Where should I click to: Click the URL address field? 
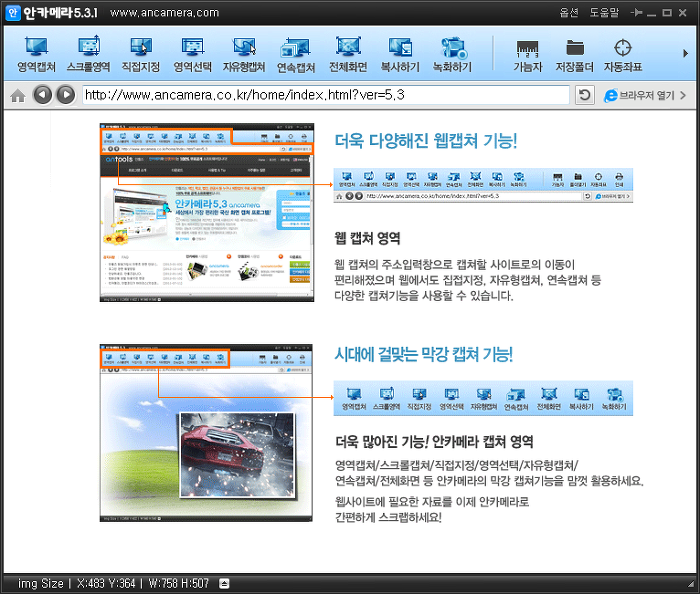coord(326,95)
